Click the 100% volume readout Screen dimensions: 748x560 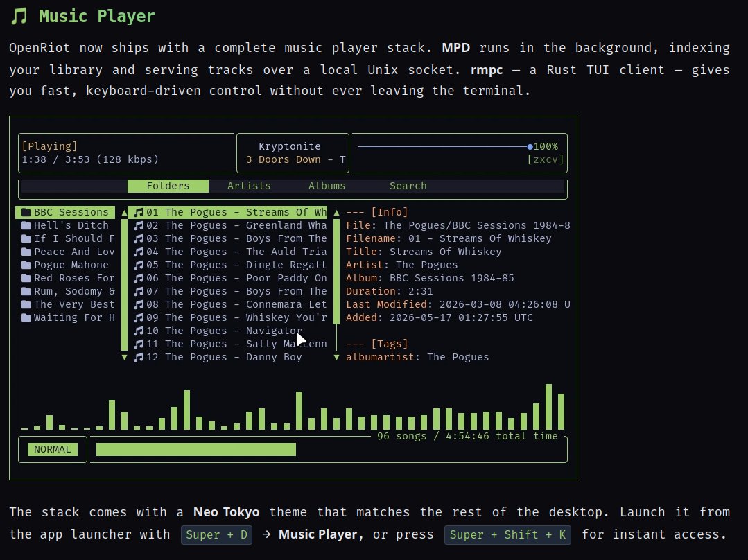[546, 146]
